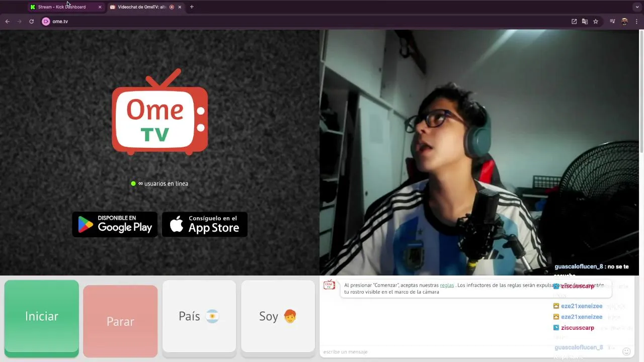Click the open-in-app icon in address bar
Screen dimensions: 644x362
pyautogui.click(x=574, y=22)
